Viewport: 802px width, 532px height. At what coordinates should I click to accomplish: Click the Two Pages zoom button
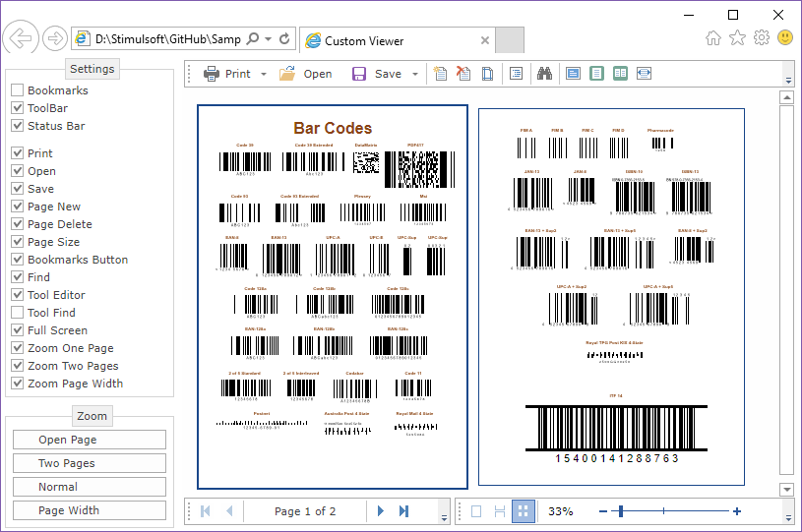point(90,463)
